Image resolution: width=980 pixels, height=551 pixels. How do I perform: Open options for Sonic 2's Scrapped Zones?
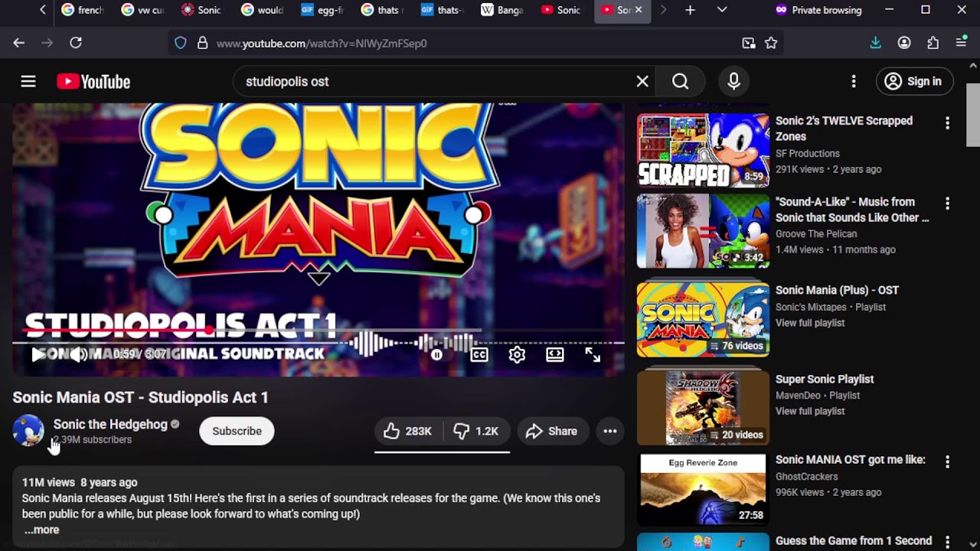click(947, 122)
